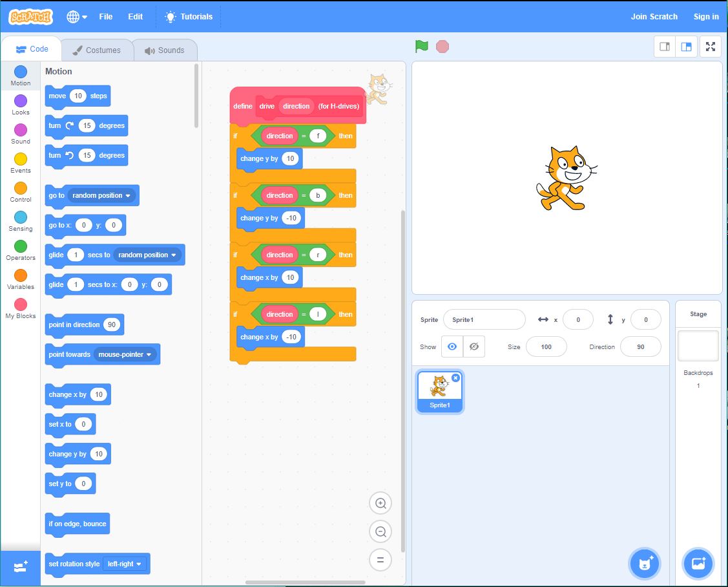Screen dimensions: 728x587
Task: Open the language globe dropdown
Action: 77,17
